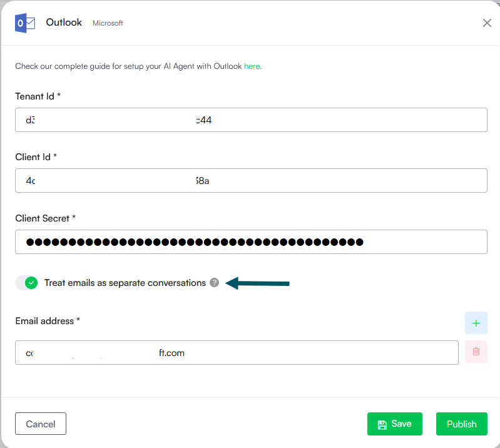This screenshot has width=500, height=448.
Task: Focus the Client Id input field
Action: coord(251,181)
